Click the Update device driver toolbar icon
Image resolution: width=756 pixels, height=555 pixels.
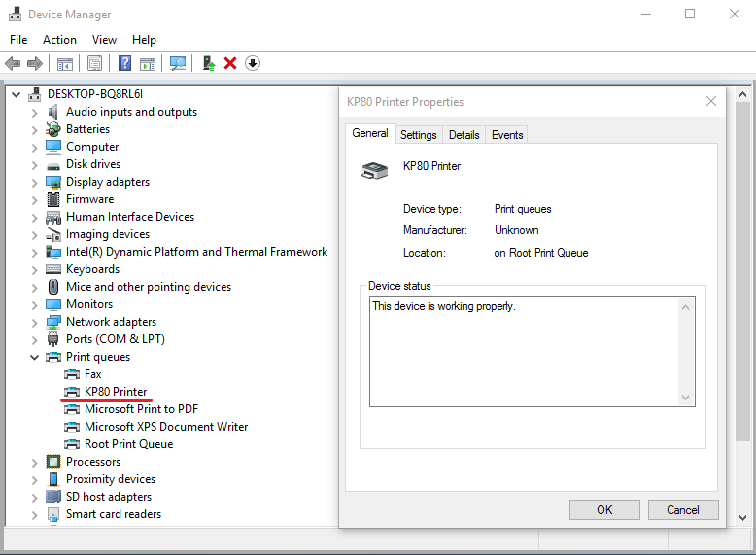[208, 63]
